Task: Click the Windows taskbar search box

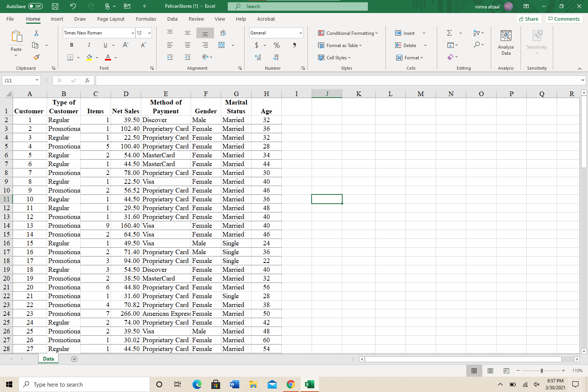Action: click(x=84, y=384)
